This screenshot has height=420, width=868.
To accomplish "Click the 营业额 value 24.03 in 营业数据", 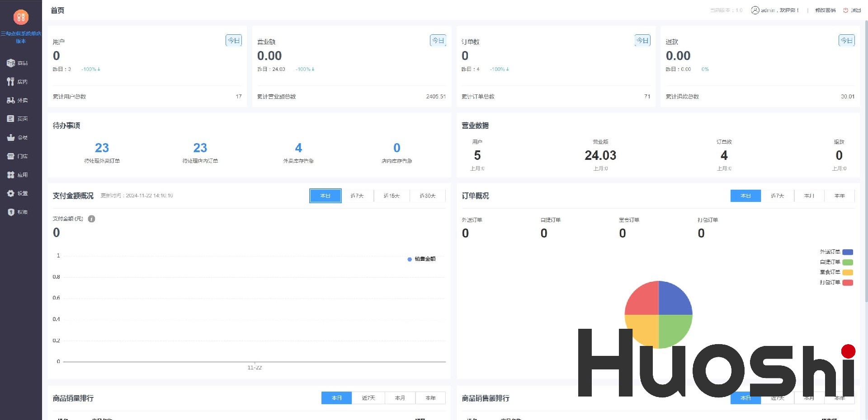I will [600, 155].
